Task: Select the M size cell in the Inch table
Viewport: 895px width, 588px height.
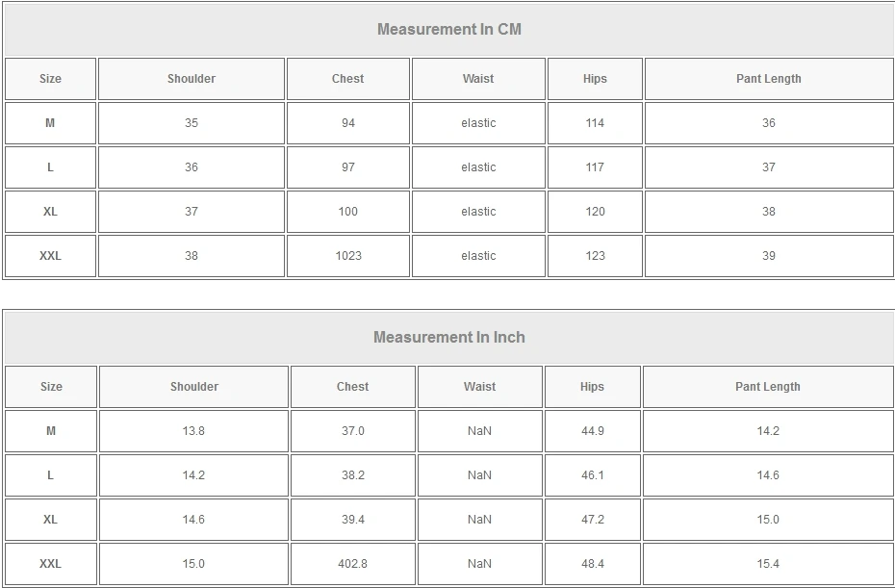Action: click(51, 431)
